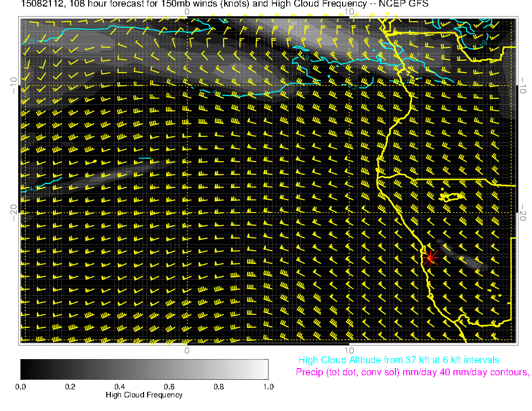Click the cyan contour label 49 near top right
This screenshot has height=411, width=532.
(x=483, y=44)
